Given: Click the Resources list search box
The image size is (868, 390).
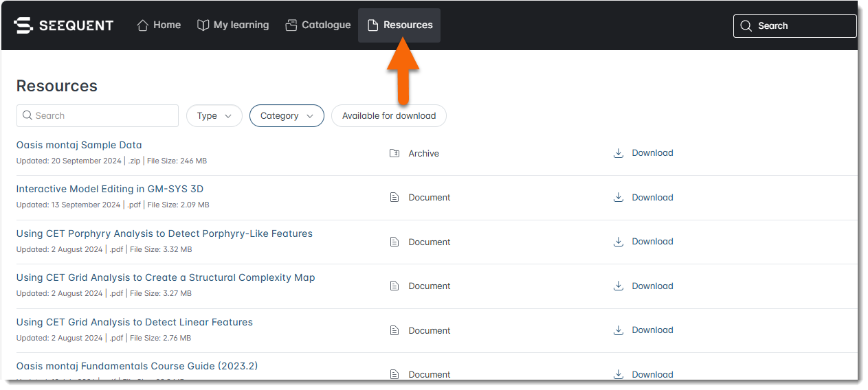Looking at the screenshot, I should point(98,116).
